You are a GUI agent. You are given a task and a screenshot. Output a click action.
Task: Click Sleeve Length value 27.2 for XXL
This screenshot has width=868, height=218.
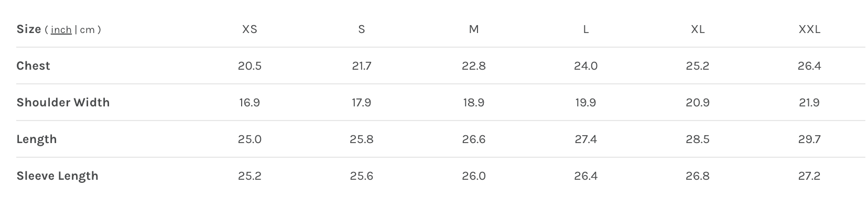[x=809, y=176]
